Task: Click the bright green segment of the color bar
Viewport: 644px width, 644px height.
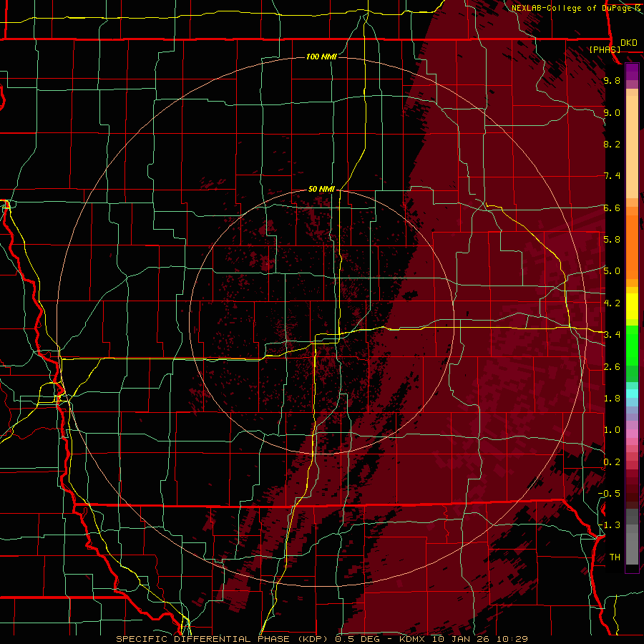Action: [632, 346]
